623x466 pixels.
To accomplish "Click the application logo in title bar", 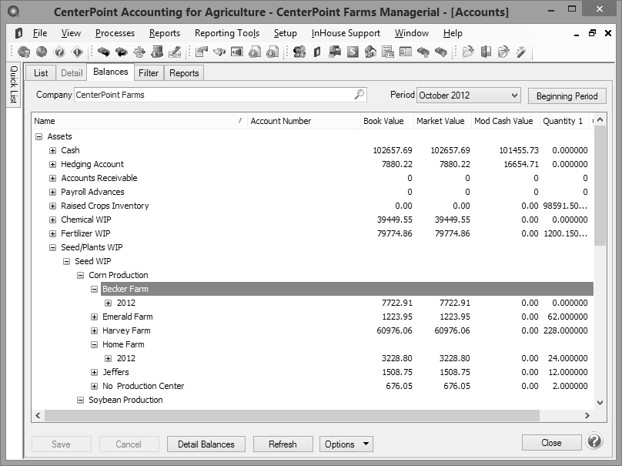I will (14, 12).
